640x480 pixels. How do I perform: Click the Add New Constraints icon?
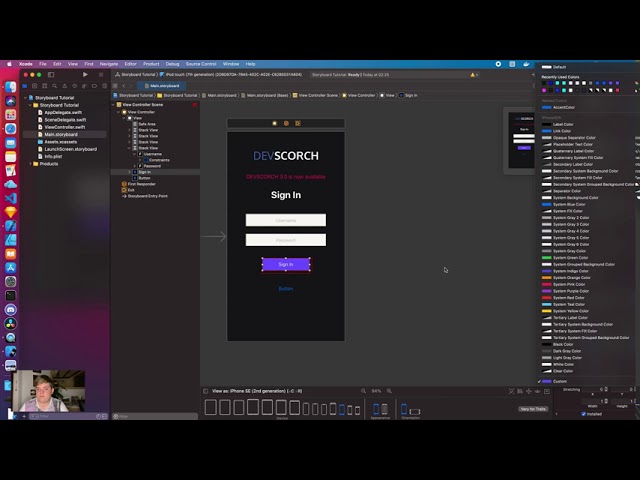pos(529,391)
